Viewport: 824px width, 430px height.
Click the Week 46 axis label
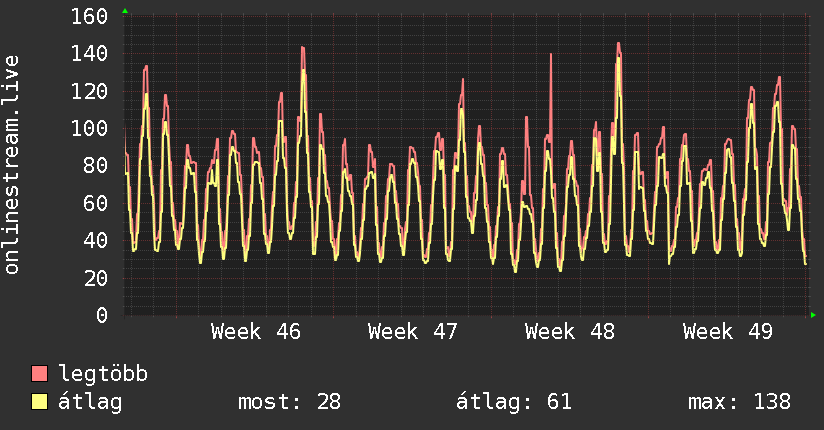[256, 332]
